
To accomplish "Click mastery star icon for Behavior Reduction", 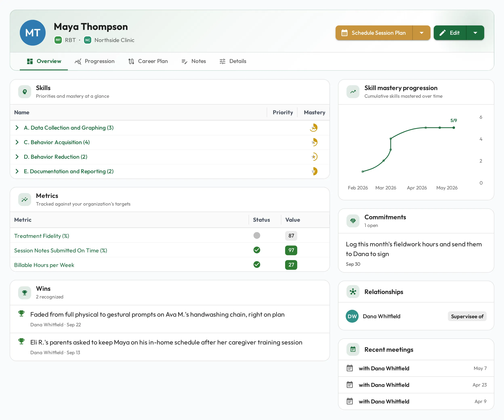I will (x=314, y=157).
